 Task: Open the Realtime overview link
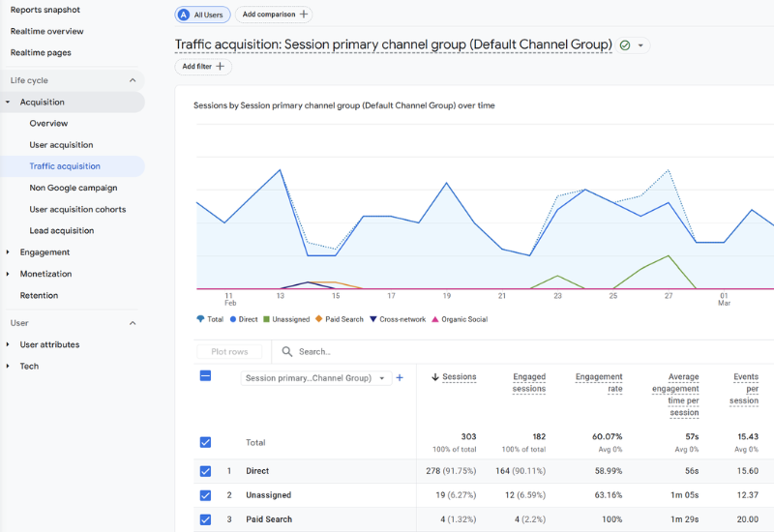pos(46,31)
